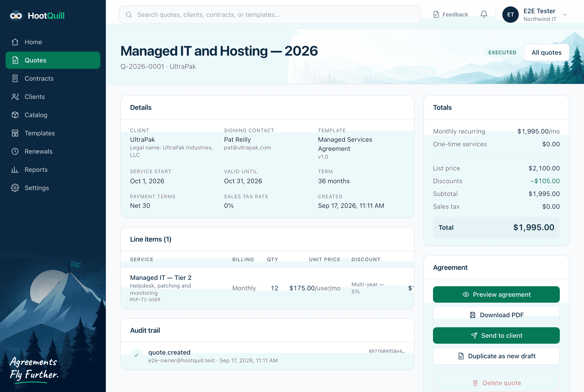Open the Renewals page
This screenshot has height=392, width=584.
(x=53, y=152)
